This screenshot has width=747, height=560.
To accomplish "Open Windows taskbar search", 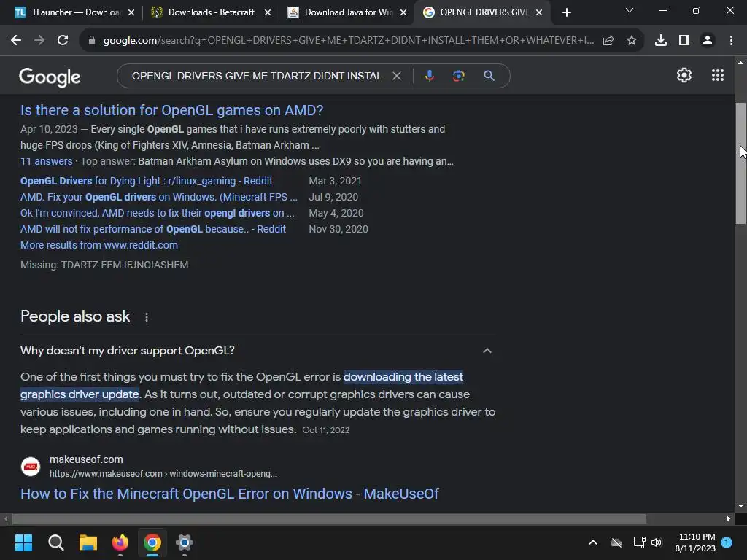I will 55,542.
